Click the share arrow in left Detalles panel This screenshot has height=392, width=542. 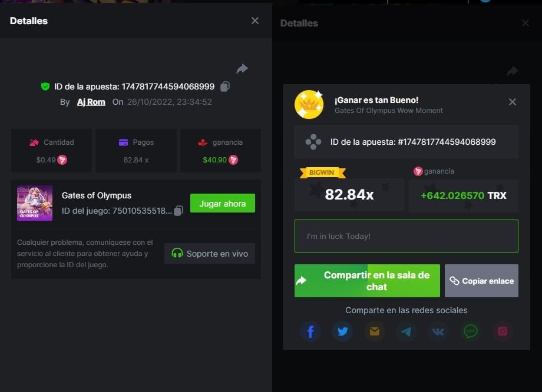coord(242,69)
